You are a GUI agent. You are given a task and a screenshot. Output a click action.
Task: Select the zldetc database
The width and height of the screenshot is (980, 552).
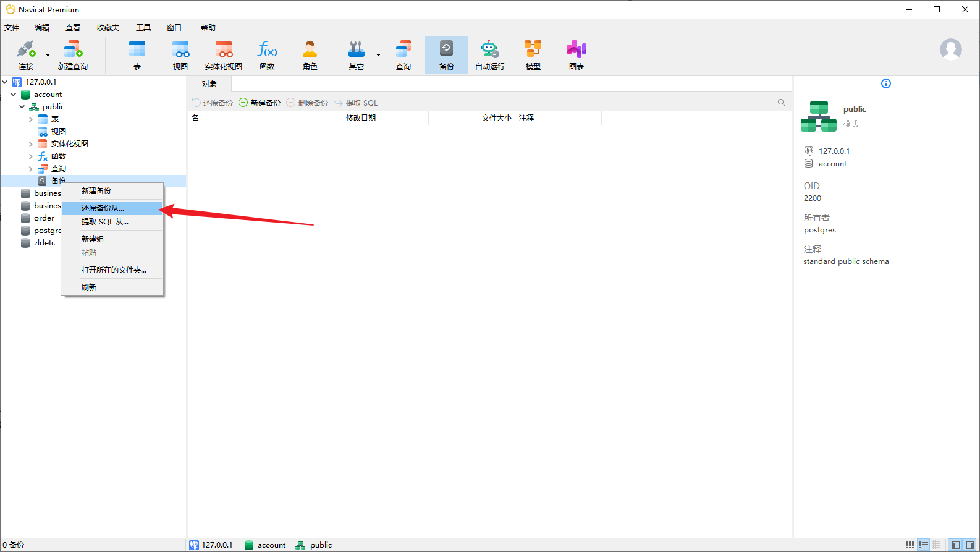pyautogui.click(x=44, y=242)
